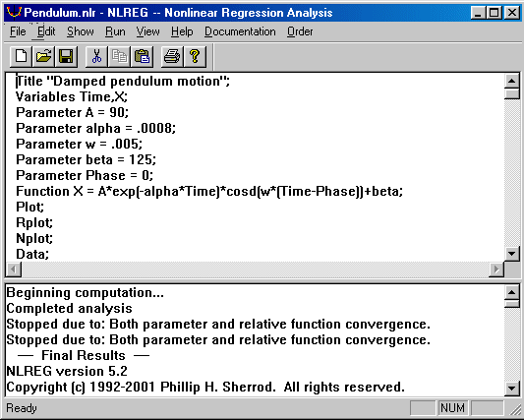The height and width of the screenshot is (420, 524).
Task: Click the results pane scroll up arrow
Action: [x=511, y=292]
